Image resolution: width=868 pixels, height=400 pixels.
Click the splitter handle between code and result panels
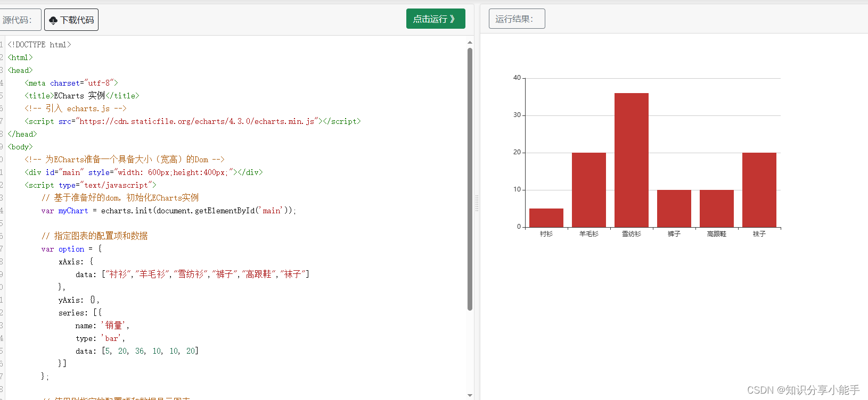coord(477,203)
